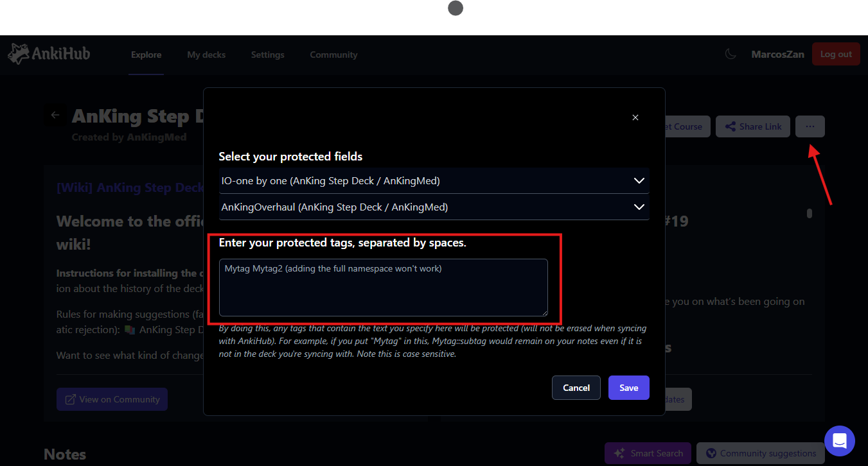Open the chat support bubble
The width and height of the screenshot is (868, 466).
(839, 441)
